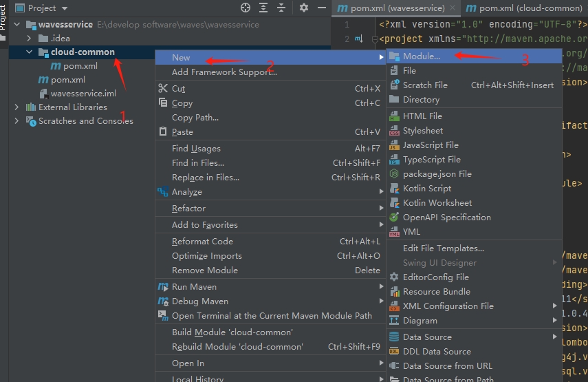Choose Kotlin Worksheet entry
The image size is (588, 382).
[474, 202]
